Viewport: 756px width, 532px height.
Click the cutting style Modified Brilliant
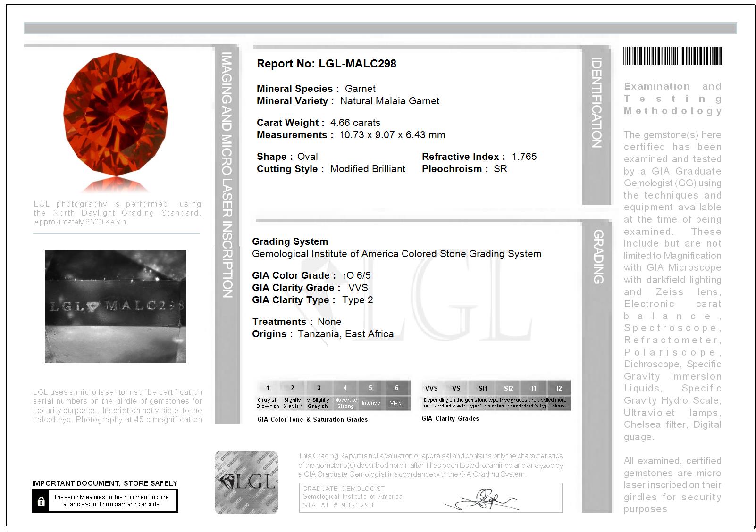tap(368, 169)
